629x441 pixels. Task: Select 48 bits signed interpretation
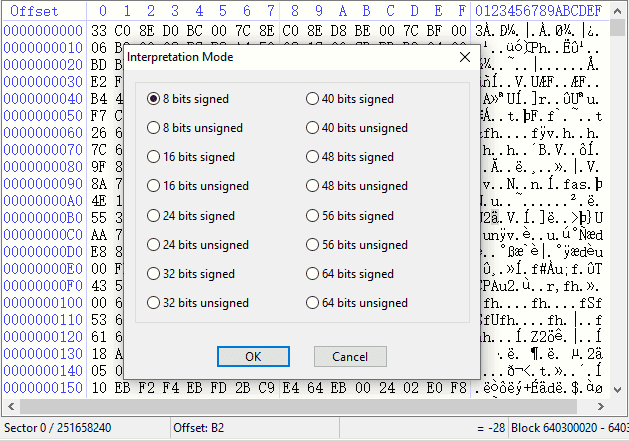point(312,157)
